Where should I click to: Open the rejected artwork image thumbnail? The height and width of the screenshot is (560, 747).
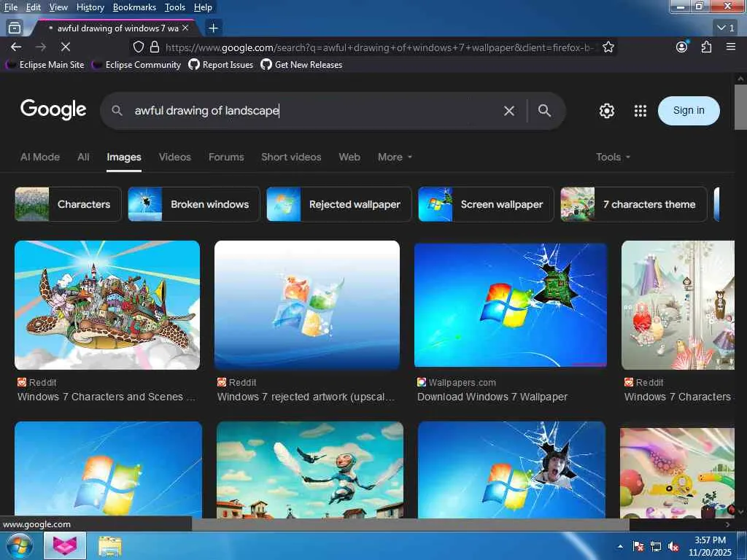click(307, 305)
